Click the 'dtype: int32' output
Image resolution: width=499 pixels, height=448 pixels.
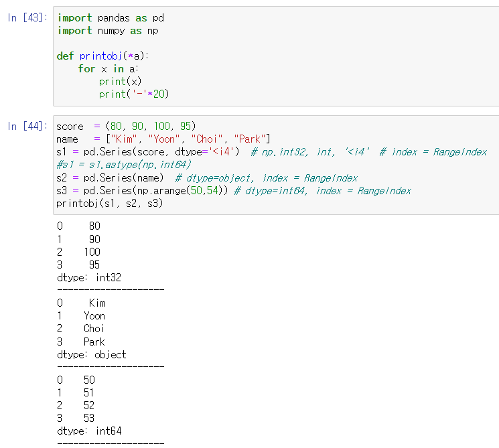89,278
